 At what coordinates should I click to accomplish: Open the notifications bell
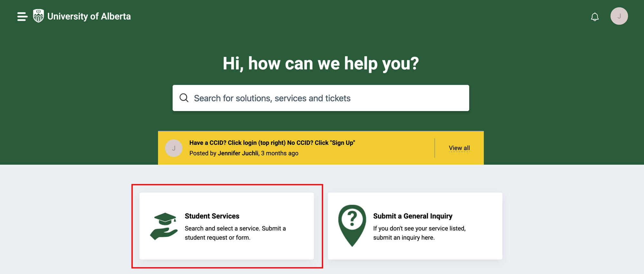pyautogui.click(x=595, y=17)
